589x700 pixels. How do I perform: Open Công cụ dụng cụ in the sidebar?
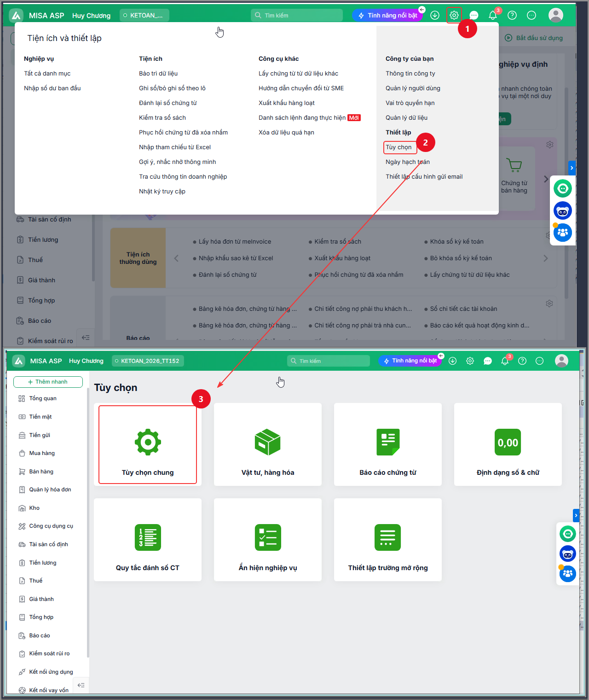pyautogui.click(x=51, y=526)
